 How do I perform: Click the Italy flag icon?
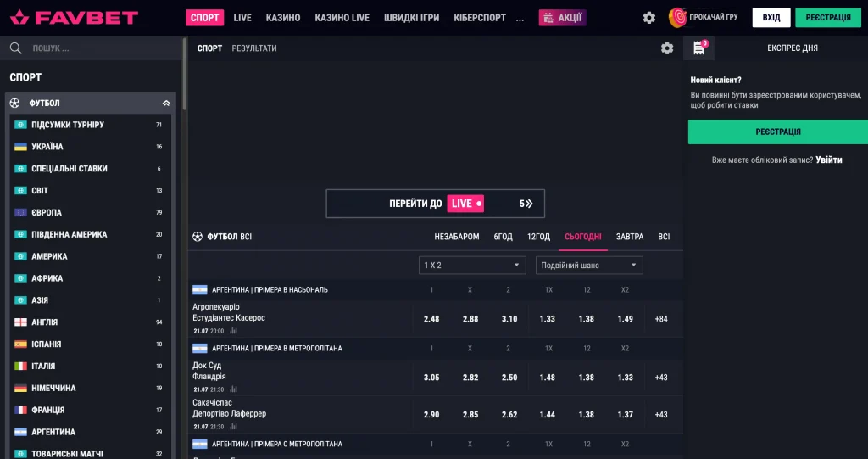(x=20, y=367)
